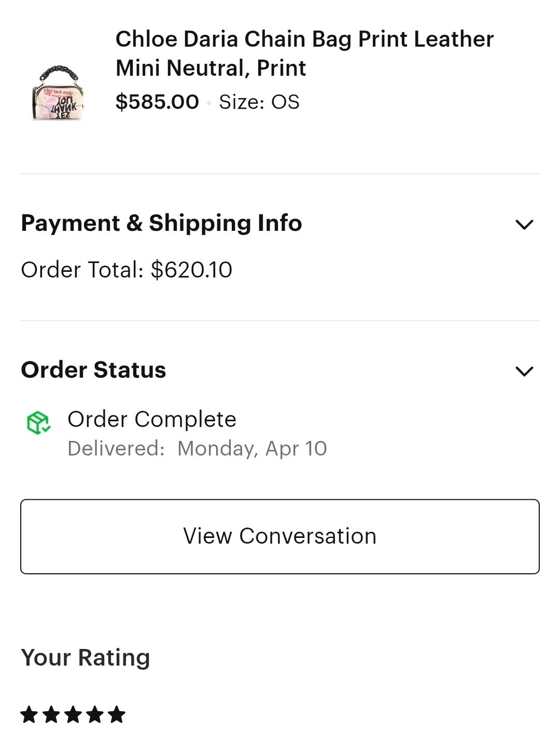Open the View Conversation button
Screen dimensions: 560x747
pyautogui.click(x=280, y=536)
